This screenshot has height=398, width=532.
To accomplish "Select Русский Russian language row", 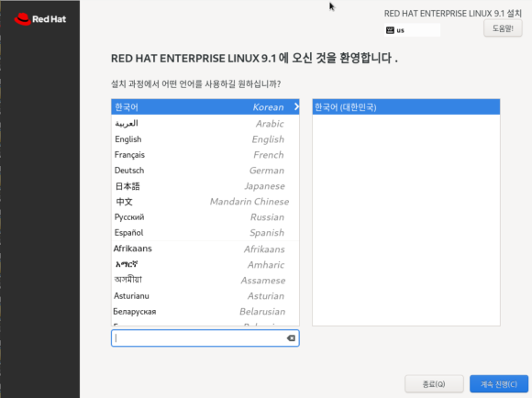I will 205,217.
